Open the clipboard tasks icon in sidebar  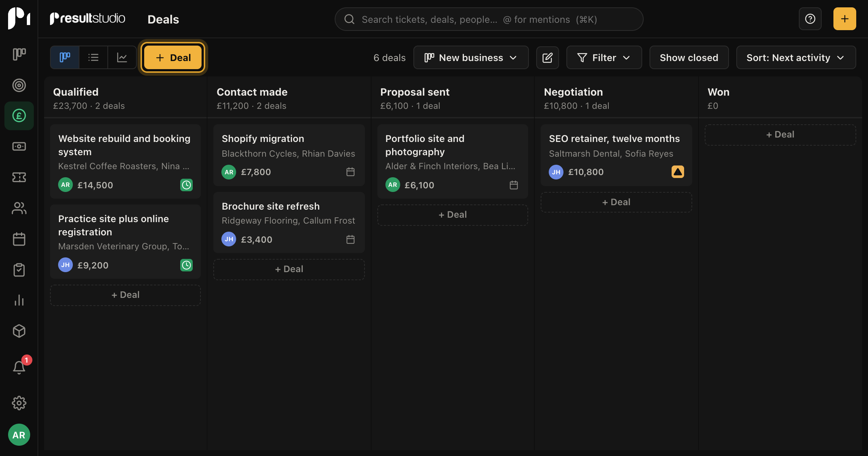[19, 270]
